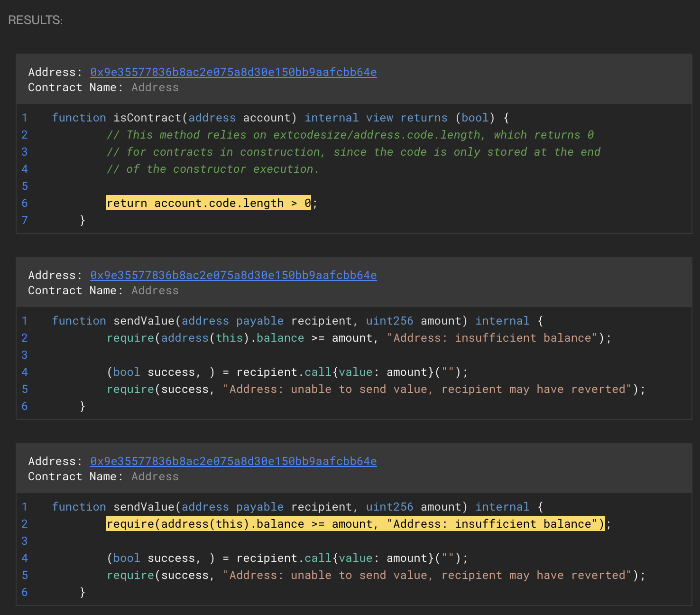Click line number 7 in the isContract snippet
The width and height of the screenshot is (700, 615).
(x=25, y=220)
